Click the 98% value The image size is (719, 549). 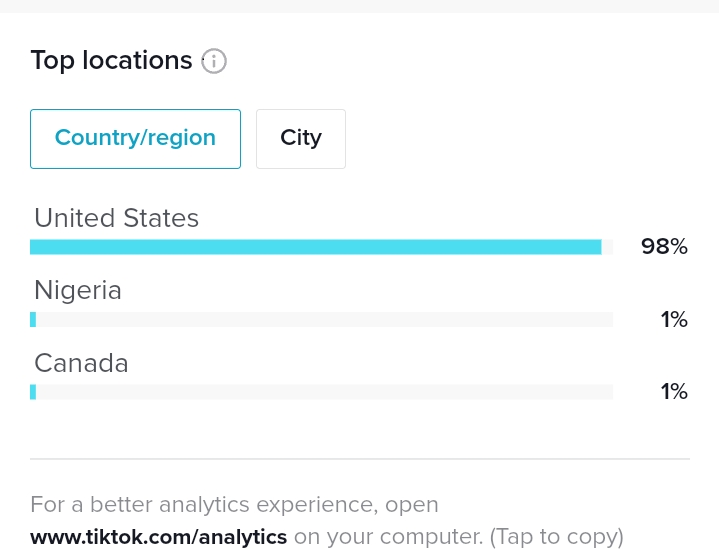click(664, 247)
